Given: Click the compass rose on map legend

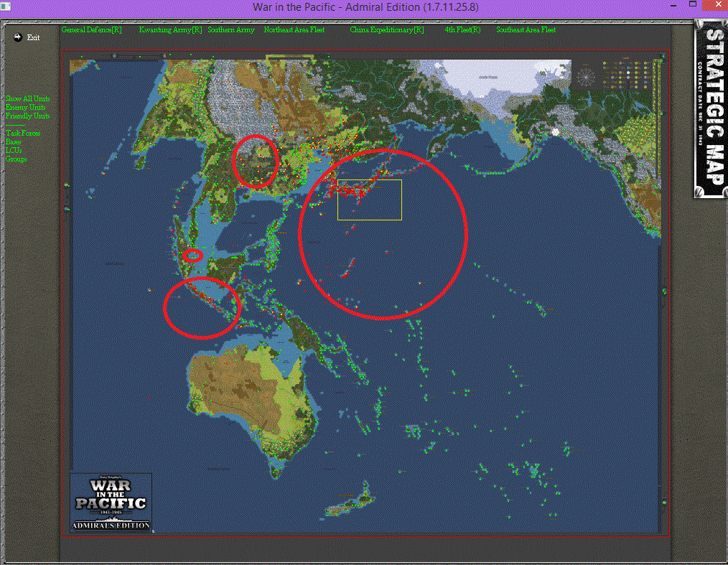Looking at the screenshot, I should (586, 77).
